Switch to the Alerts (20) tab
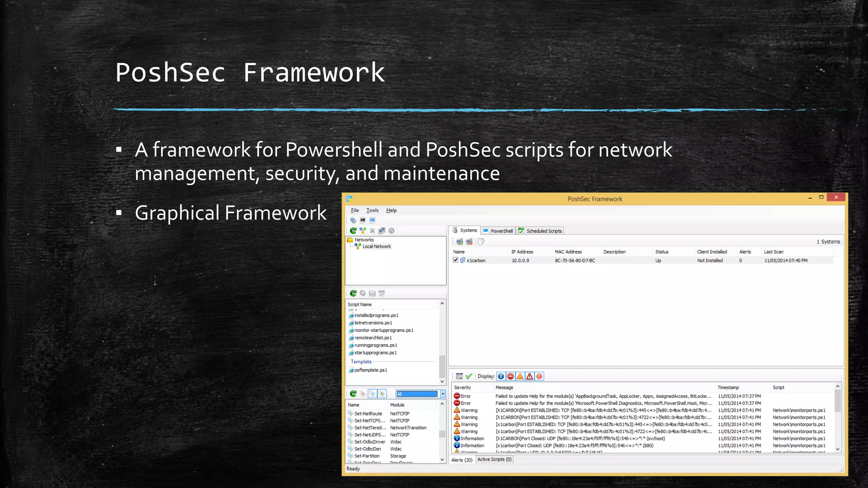The height and width of the screenshot is (488, 868). [x=462, y=460]
